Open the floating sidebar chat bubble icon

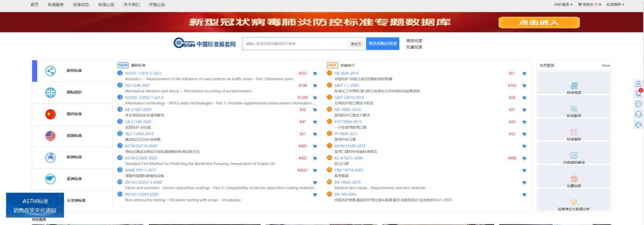click(638, 104)
